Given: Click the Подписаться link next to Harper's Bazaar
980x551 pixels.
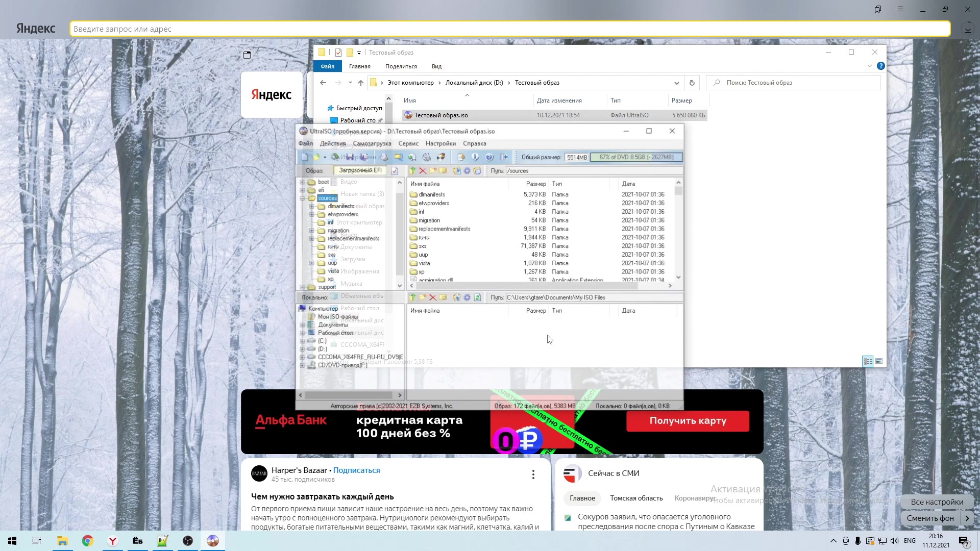Looking at the screenshot, I should pos(356,470).
